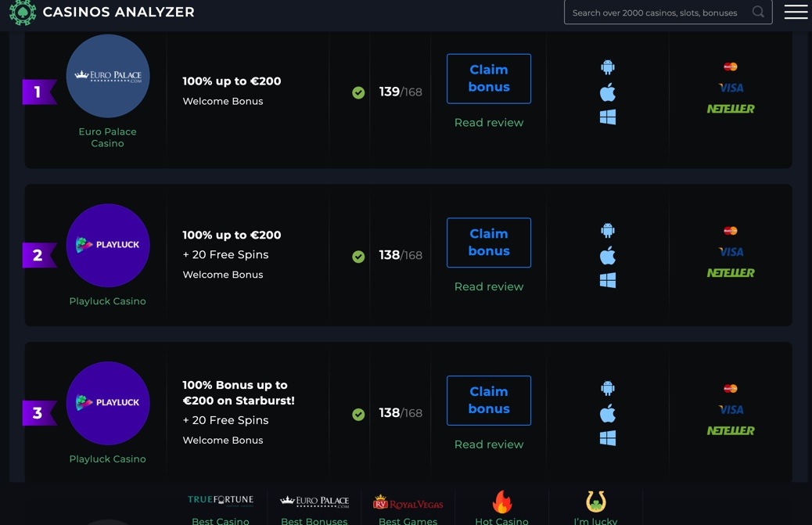Click the Euro Palace round logo
The width and height of the screenshot is (812, 525).
click(x=108, y=76)
